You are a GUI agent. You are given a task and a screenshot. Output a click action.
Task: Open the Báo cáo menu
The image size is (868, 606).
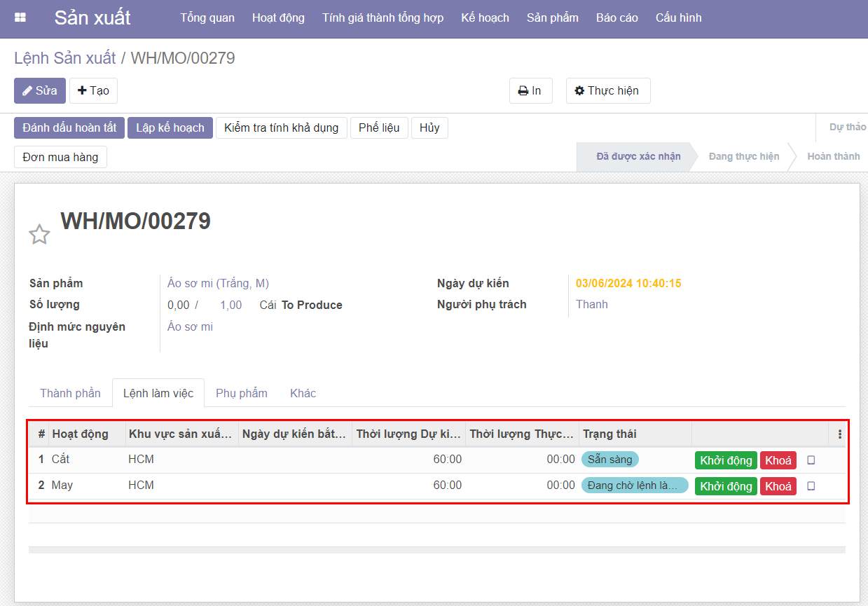[x=616, y=18]
